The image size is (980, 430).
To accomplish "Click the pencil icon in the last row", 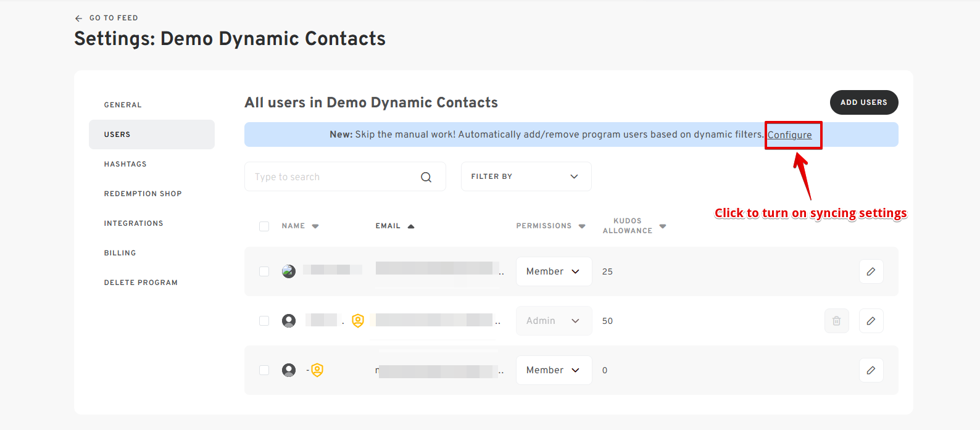I will pyautogui.click(x=871, y=370).
